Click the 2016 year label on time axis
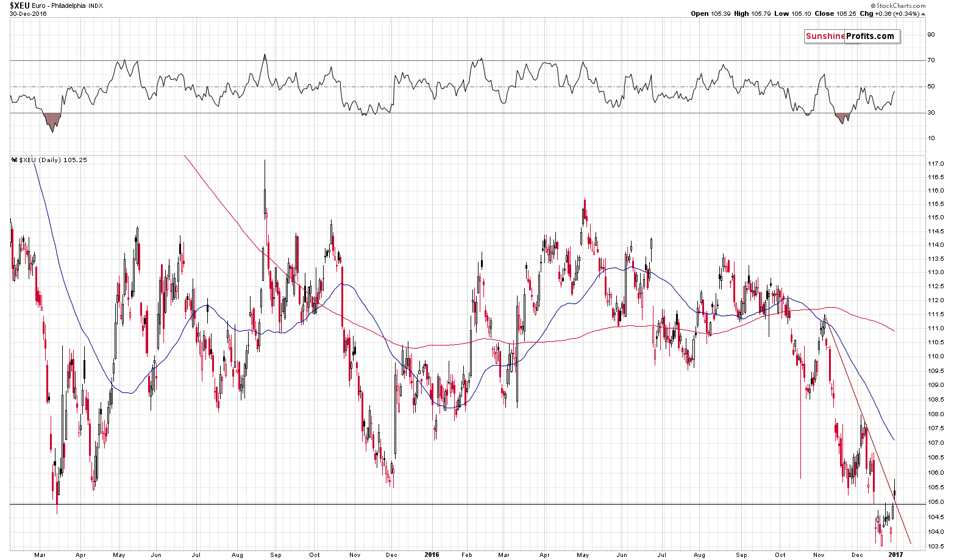 pos(432,555)
